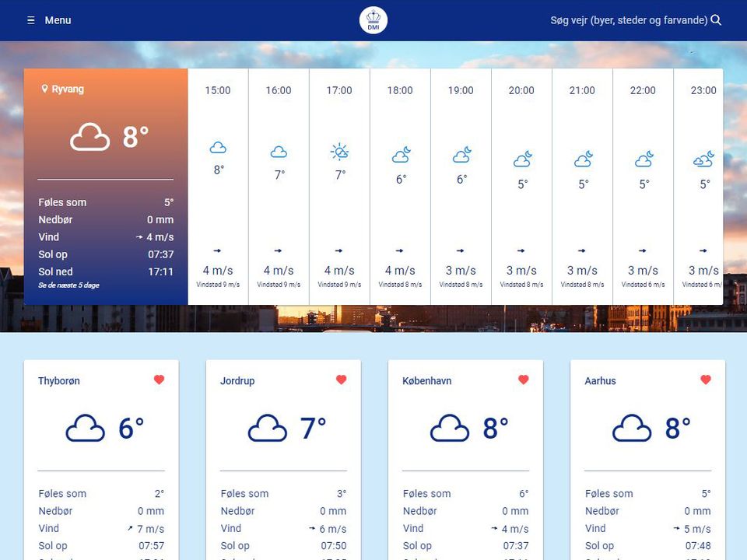The image size is (747, 560).
Task: Click the cloud icon on the Jordrup card
Action: [268, 427]
